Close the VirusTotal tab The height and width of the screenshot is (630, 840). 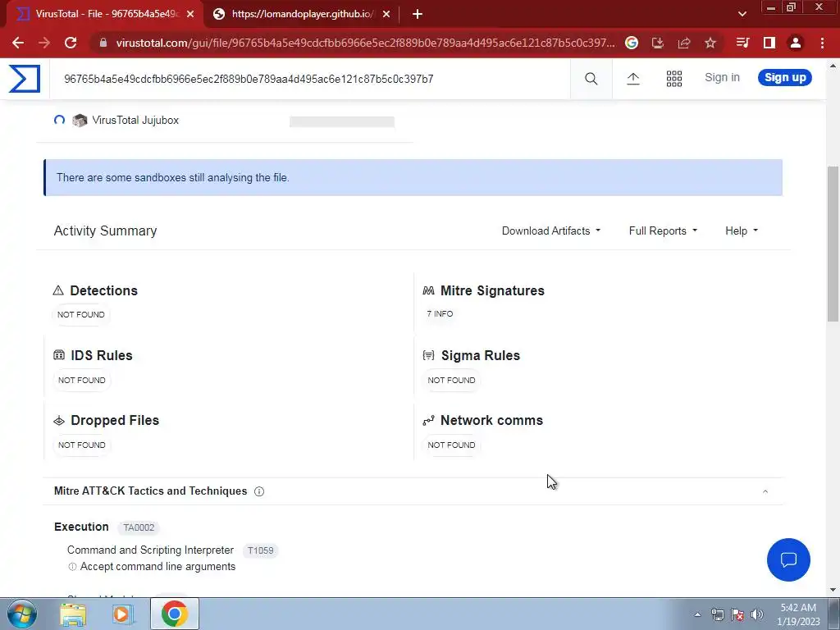click(190, 15)
